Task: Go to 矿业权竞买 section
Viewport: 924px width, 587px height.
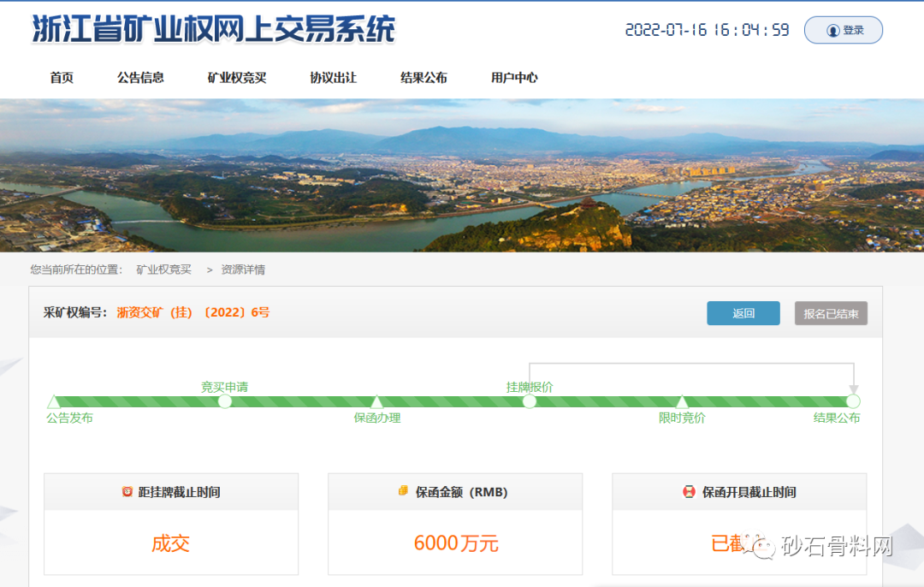Action: (237, 78)
